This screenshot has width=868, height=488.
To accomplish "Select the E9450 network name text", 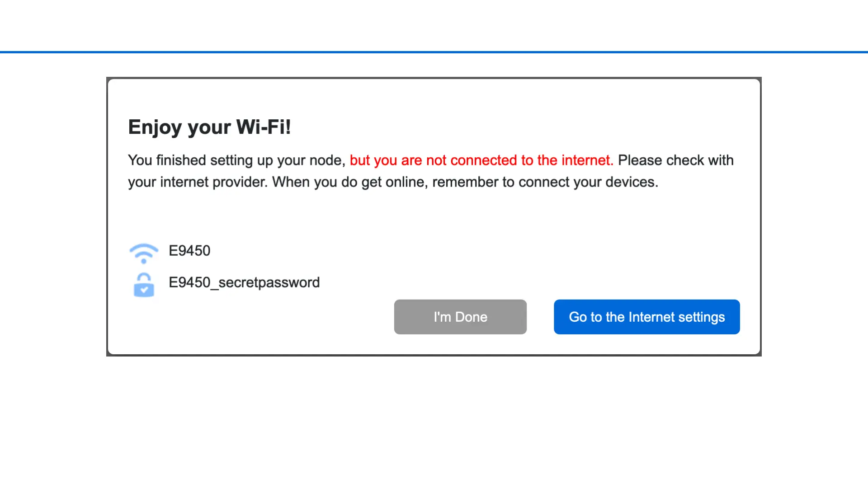I will [x=189, y=251].
